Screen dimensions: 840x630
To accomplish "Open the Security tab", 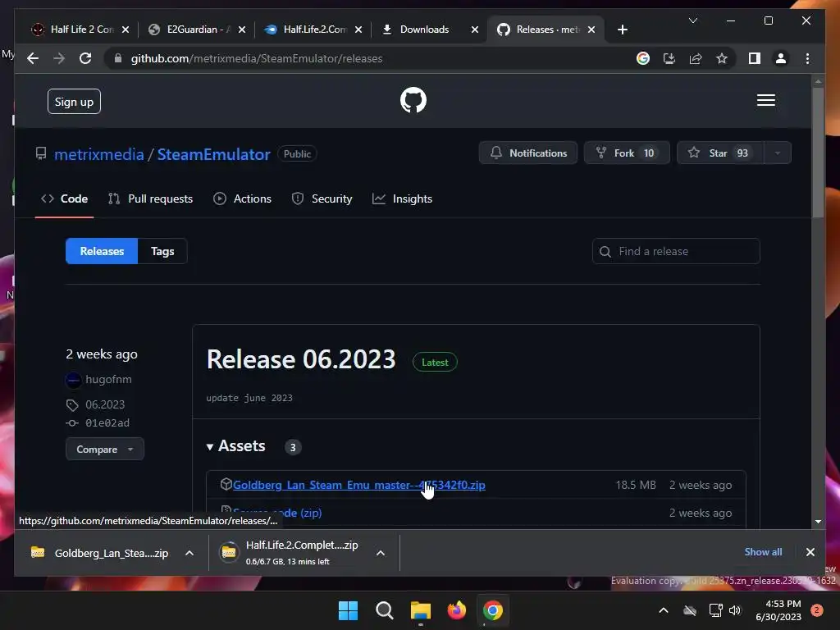I will coord(322,199).
